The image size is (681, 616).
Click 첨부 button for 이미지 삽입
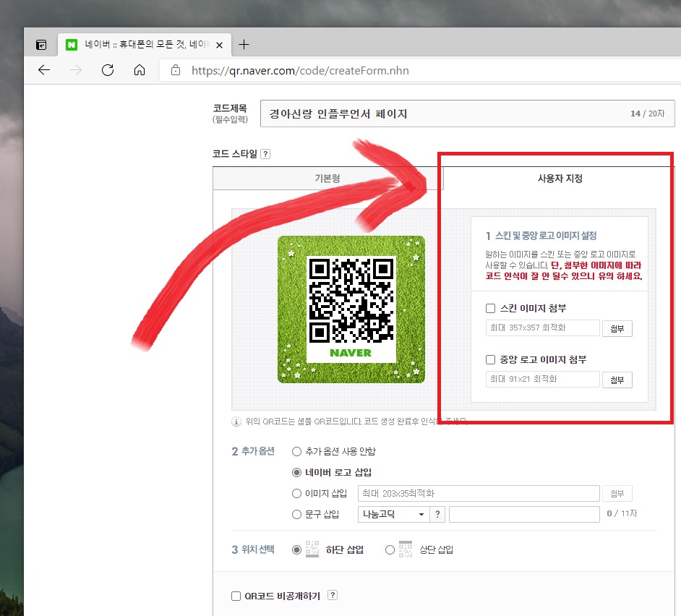pos(617,494)
